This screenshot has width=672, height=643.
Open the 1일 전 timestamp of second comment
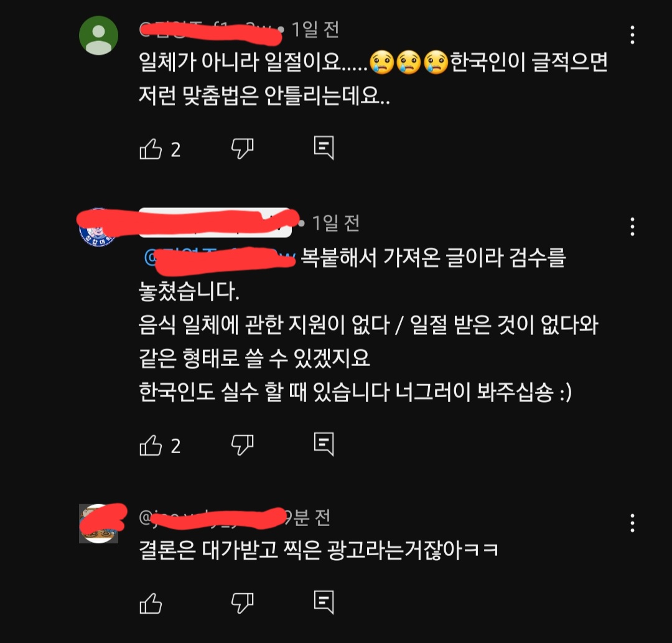pyautogui.click(x=335, y=223)
